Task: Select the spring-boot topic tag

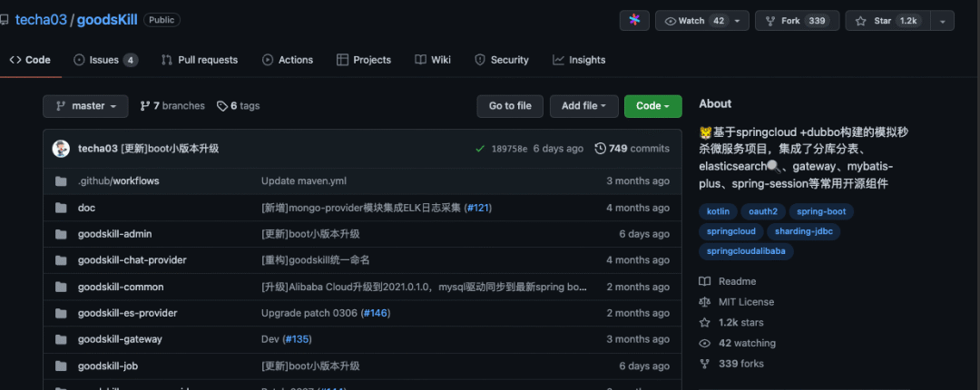Action: pos(821,212)
